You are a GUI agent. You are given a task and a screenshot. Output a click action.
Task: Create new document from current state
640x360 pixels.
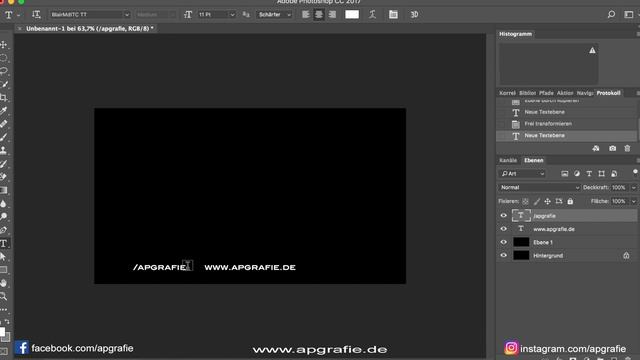click(596, 149)
